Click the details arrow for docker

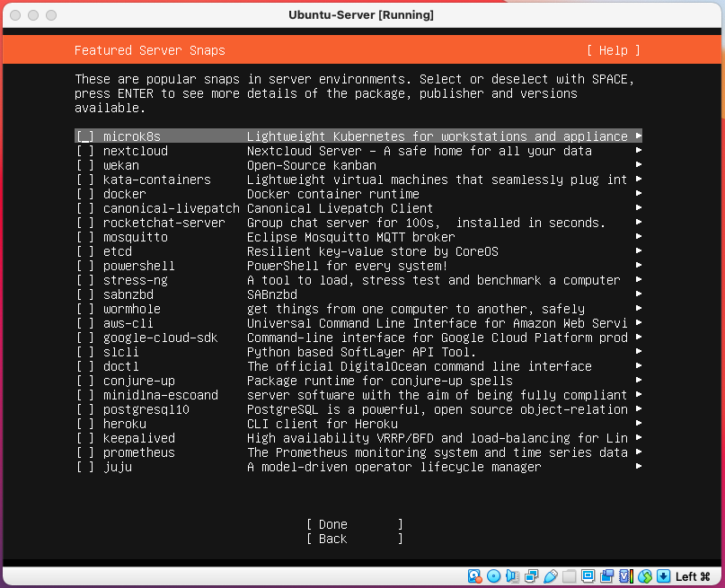(639, 193)
